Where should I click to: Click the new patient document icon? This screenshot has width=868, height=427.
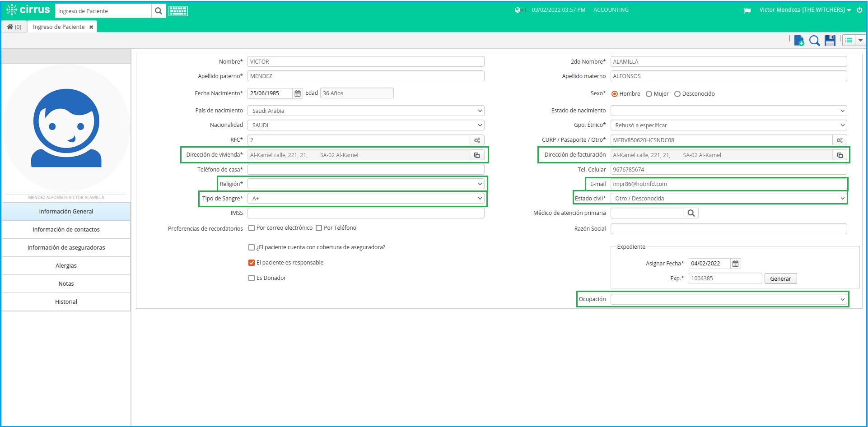798,41
